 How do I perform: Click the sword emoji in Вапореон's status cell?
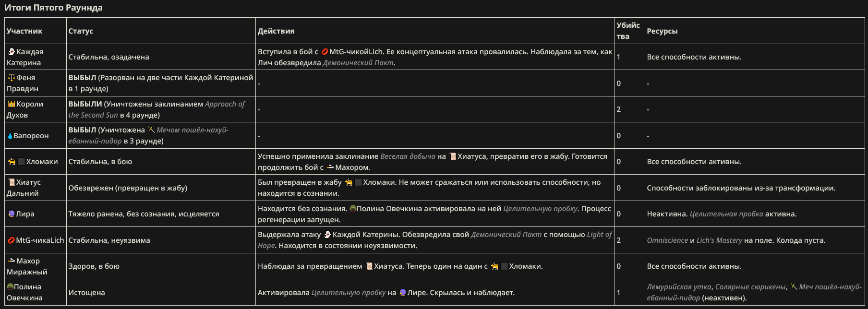coord(151,130)
